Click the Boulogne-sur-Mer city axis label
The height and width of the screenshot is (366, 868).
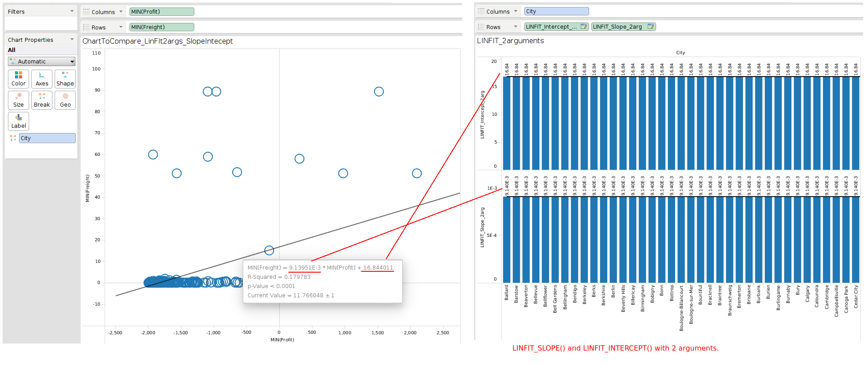coord(691,304)
